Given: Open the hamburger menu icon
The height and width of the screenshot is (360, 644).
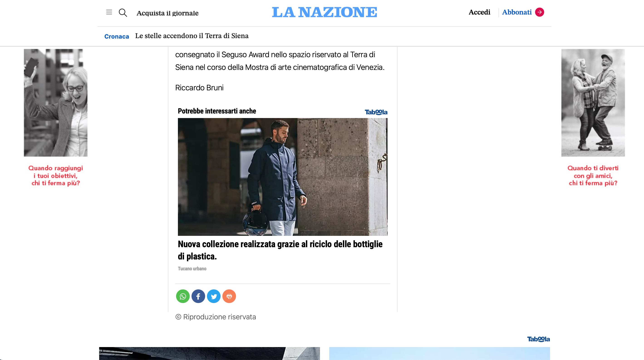Looking at the screenshot, I should [x=109, y=12].
